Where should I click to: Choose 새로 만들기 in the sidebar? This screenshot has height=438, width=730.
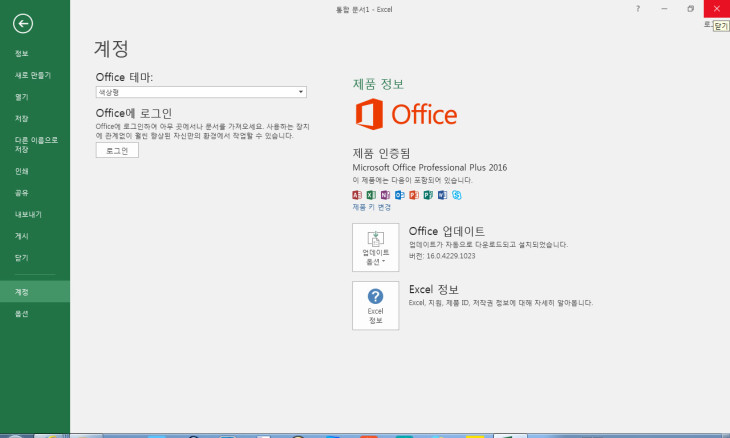tap(33, 75)
